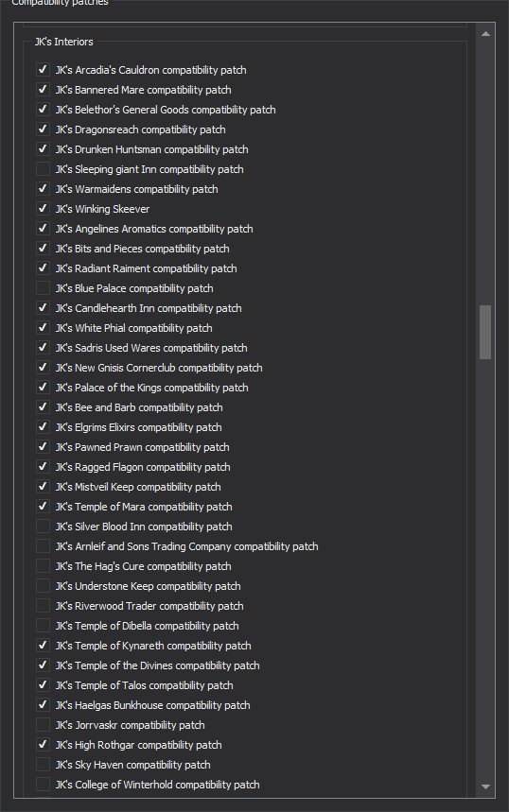Enable JK's Riverwood Trader compatibility patch
509x812 pixels.
point(43,605)
